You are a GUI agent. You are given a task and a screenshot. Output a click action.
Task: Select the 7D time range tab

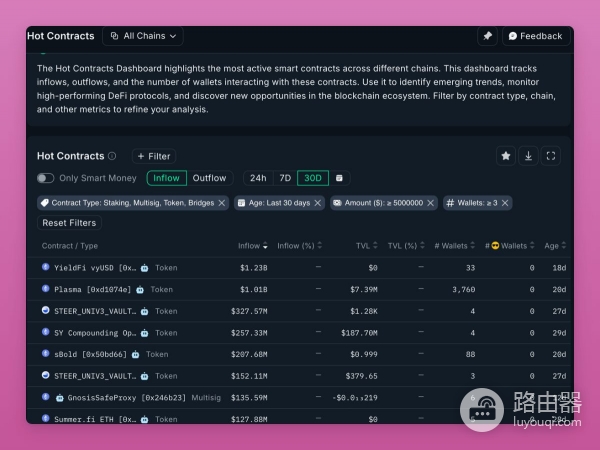(285, 178)
